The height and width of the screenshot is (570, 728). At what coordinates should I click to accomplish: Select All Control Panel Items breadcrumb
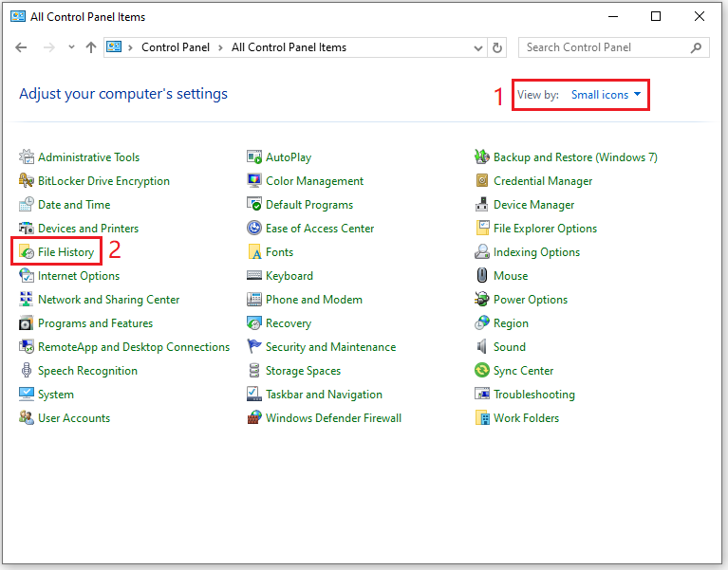289,47
